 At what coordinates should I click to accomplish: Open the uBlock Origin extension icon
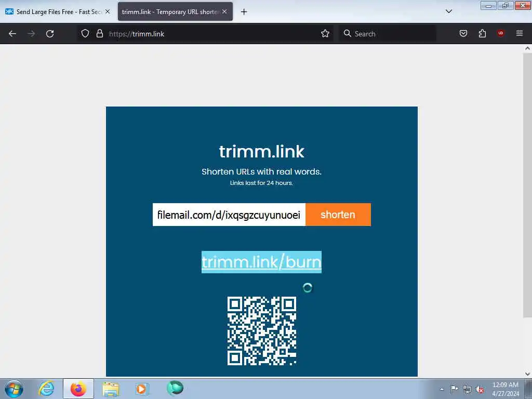(x=501, y=33)
